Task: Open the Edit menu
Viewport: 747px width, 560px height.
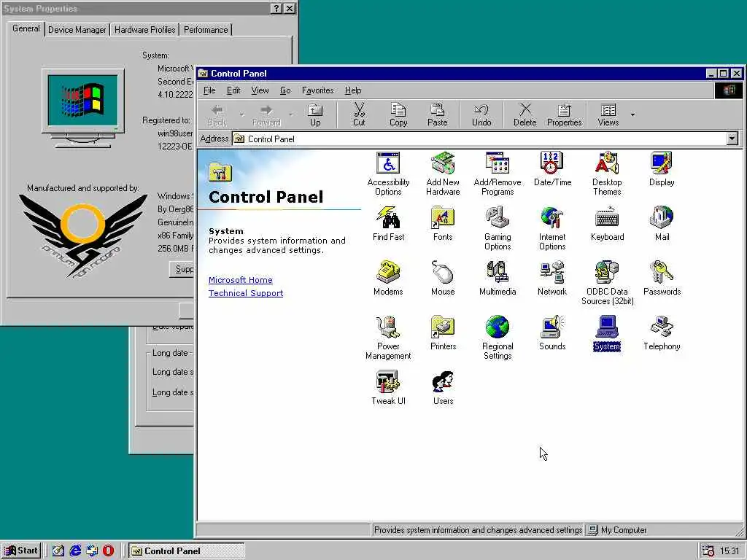Action: click(x=233, y=90)
